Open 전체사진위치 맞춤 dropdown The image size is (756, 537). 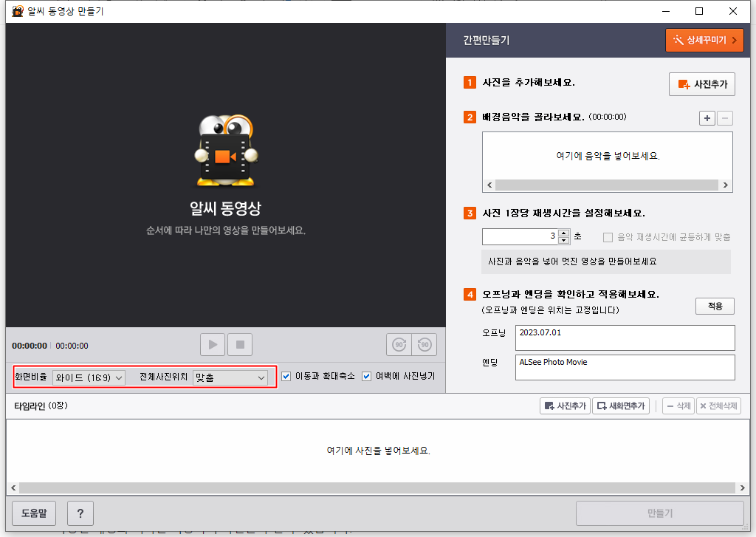click(230, 377)
